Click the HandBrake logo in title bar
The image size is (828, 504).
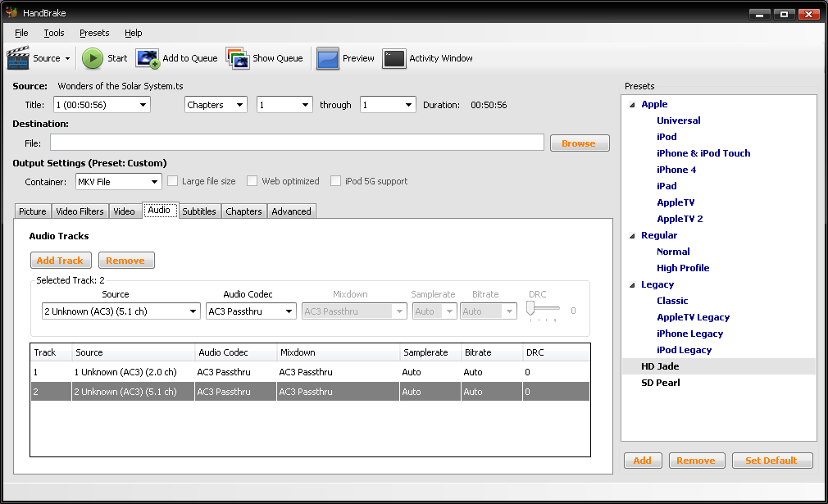coord(11,12)
